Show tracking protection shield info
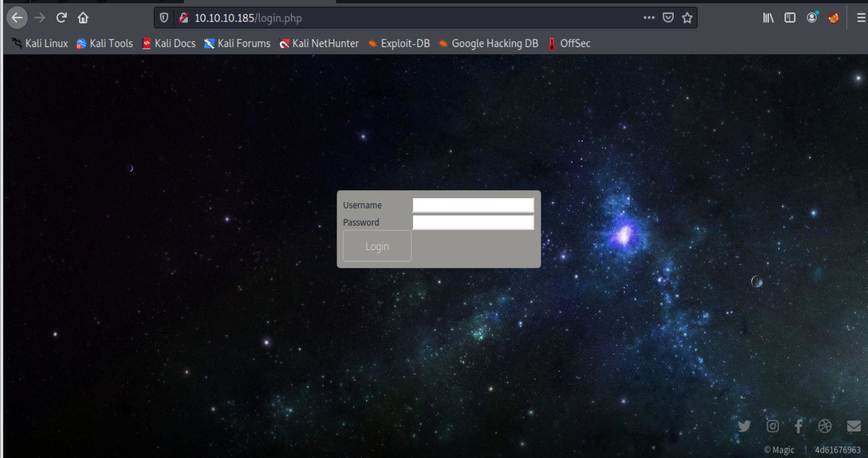Screen dimensions: 868x458 164,18
